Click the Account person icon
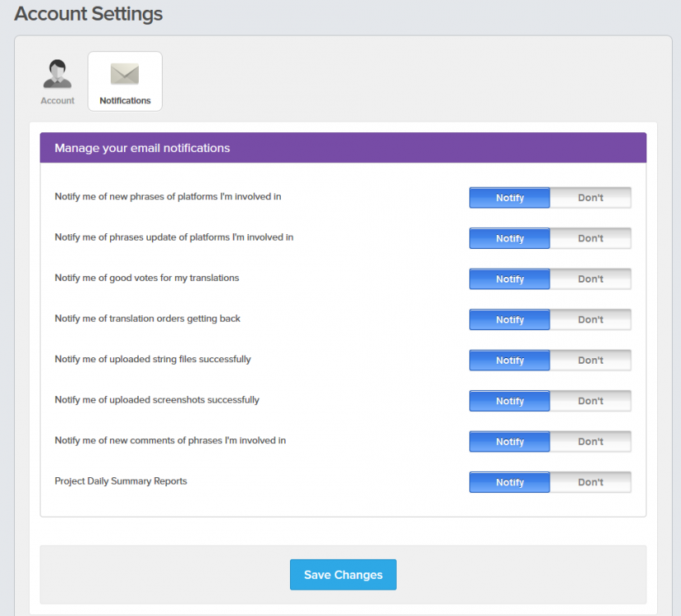The height and width of the screenshot is (616, 681). 58,74
